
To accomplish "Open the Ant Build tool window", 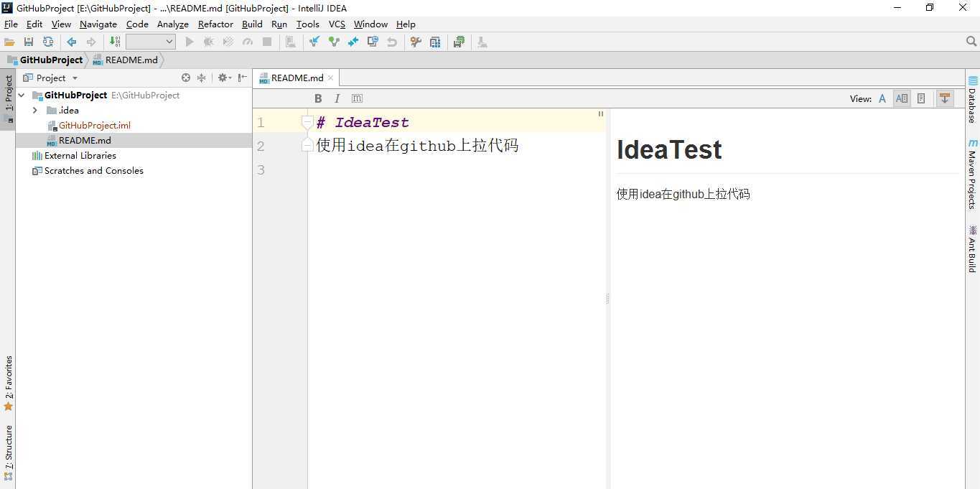I will tap(973, 249).
